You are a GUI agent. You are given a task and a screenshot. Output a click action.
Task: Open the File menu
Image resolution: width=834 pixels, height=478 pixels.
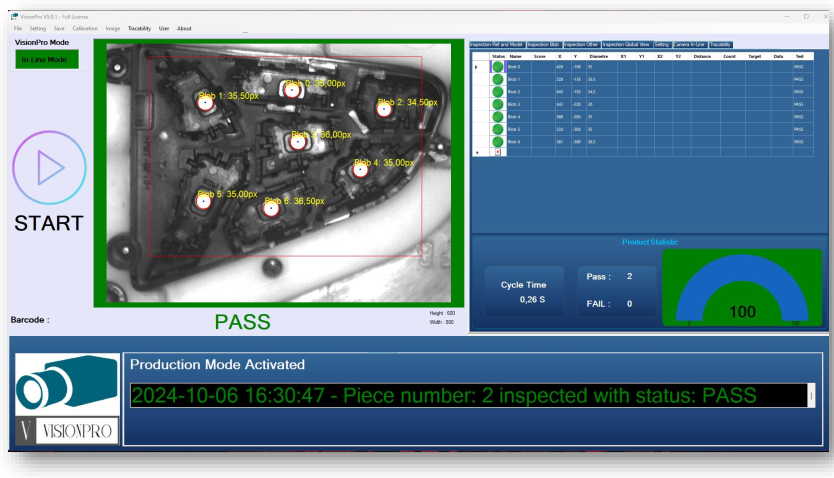tap(18, 28)
